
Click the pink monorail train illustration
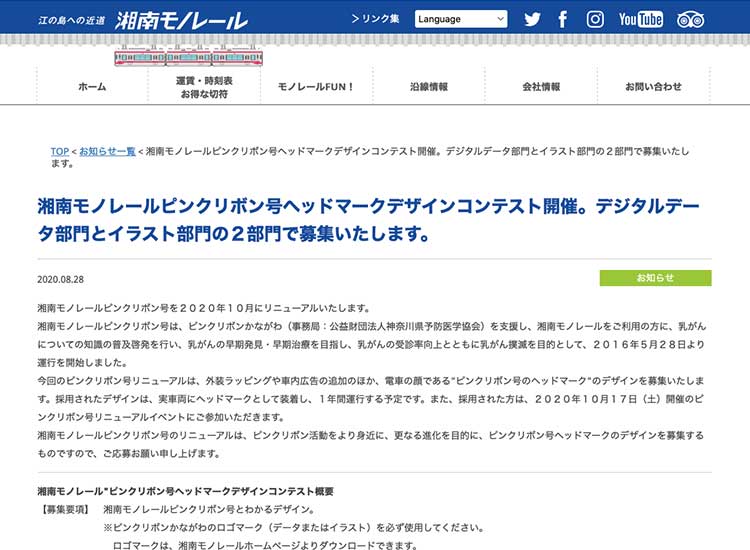coord(188,57)
